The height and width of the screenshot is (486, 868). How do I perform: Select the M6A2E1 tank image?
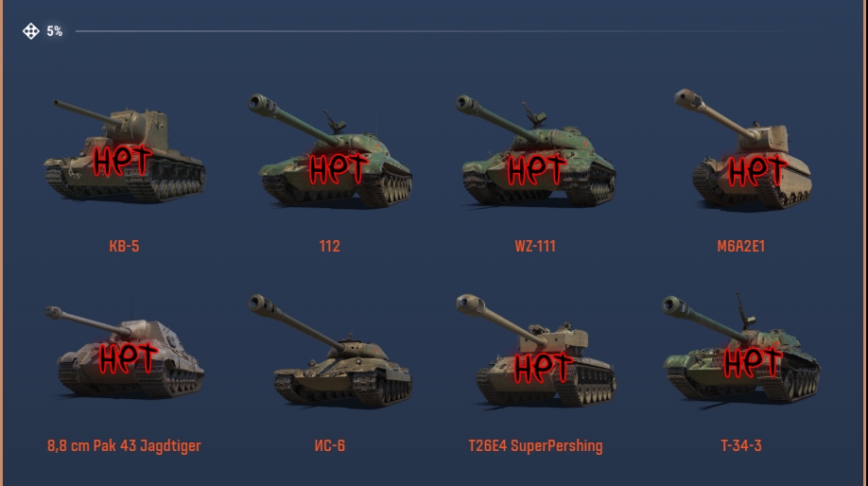(743, 149)
